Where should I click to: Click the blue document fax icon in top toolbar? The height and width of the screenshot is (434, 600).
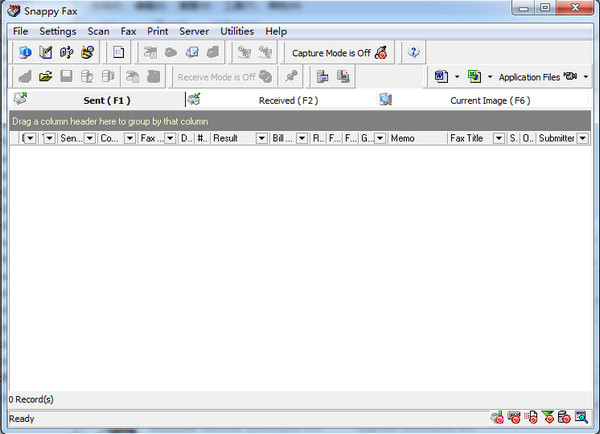point(192,52)
